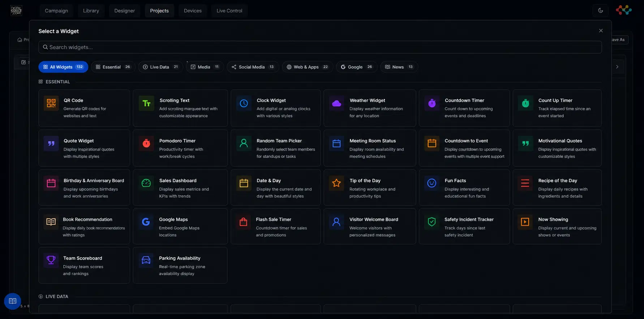Viewport: 644px width, 319px height.
Task: Open the help book floating button
Action: pyautogui.click(x=13, y=301)
